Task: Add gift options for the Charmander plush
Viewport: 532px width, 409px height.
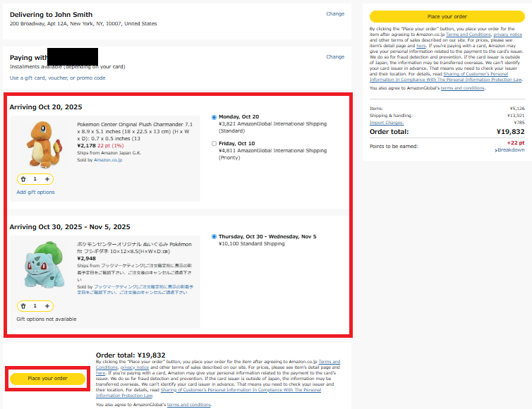Action: point(35,192)
